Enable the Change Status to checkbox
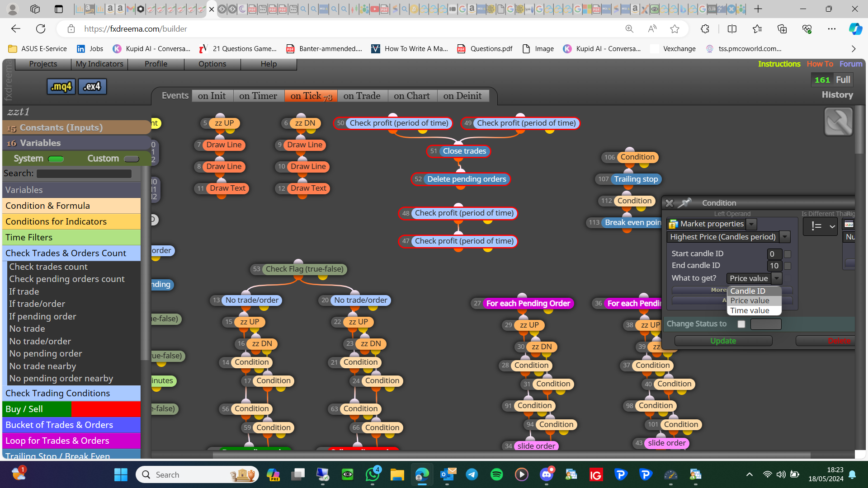Image resolution: width=868 pixels, height=488 pixels. pos(741,324)
